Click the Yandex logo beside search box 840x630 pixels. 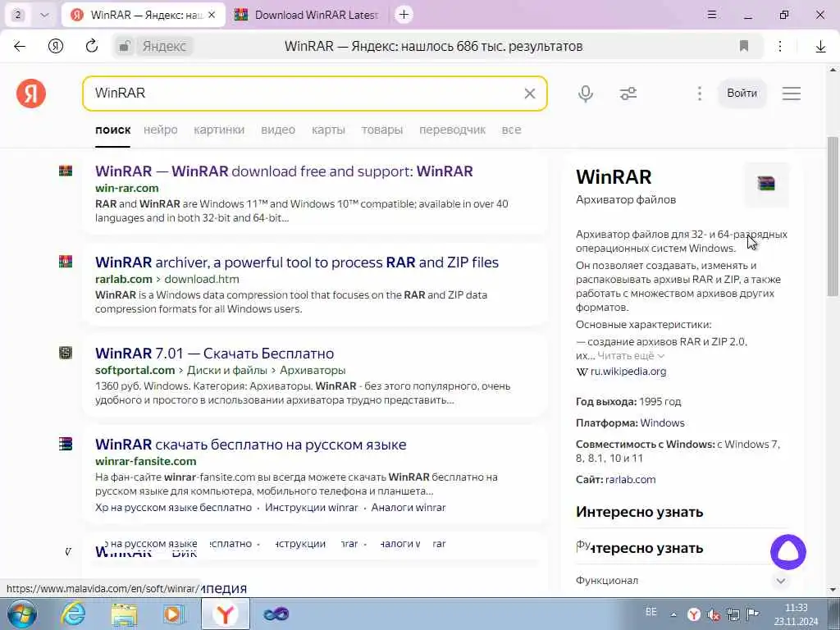coord(31,94)
